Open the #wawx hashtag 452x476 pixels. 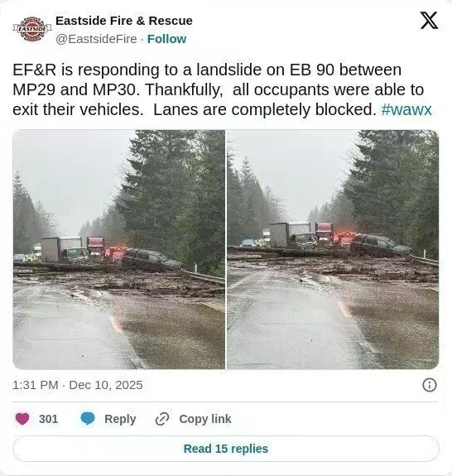[406, 109]
